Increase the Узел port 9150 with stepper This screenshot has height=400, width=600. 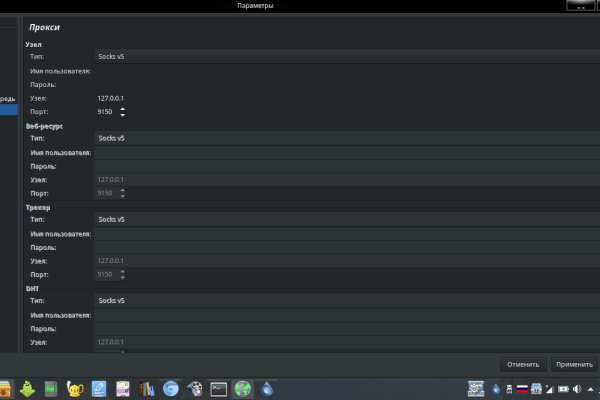[123, 109]
